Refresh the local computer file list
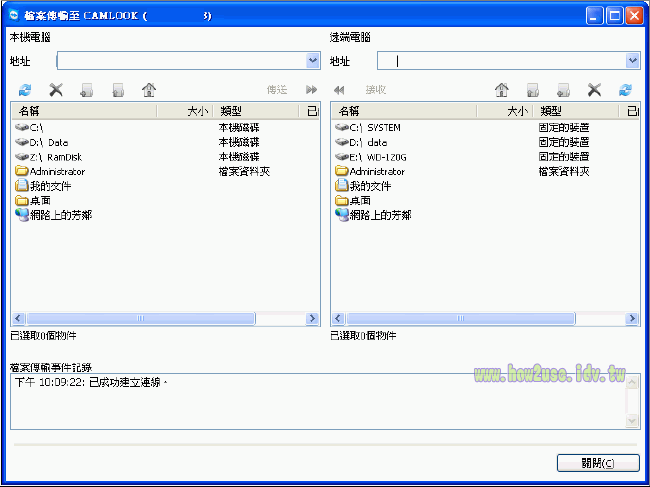 tap(25, 90)
